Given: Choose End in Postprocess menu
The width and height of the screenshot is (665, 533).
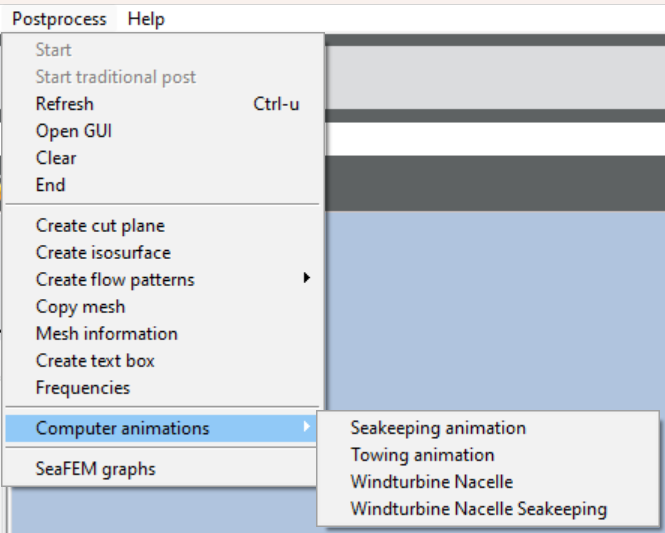Looking at the screenshot, I should (x=162, y=185).
